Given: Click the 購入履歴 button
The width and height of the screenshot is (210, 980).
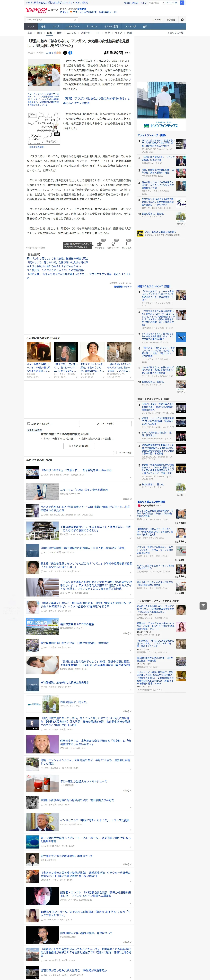Looking at the screenshot, I should click(x=171, y=19).
